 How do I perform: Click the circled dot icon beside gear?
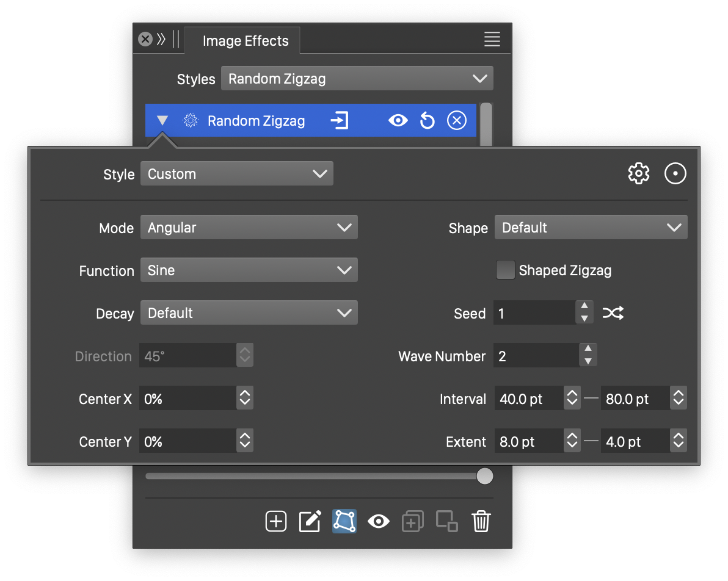click(x=675, y=174)
